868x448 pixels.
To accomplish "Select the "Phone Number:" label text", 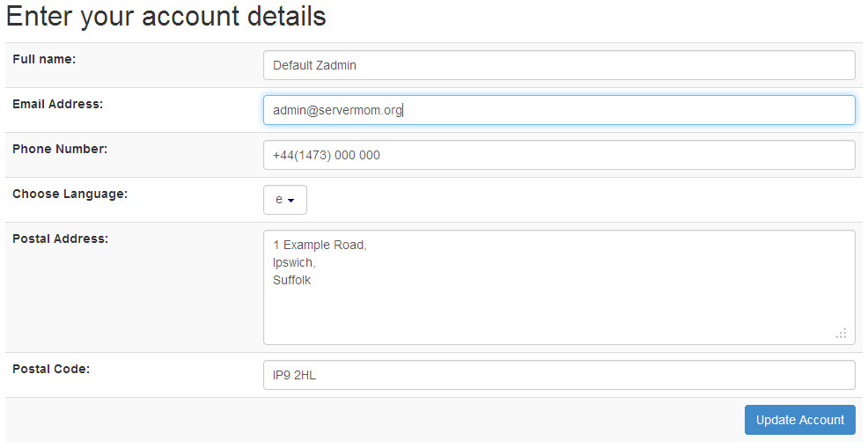I will [x=59, y=149].
